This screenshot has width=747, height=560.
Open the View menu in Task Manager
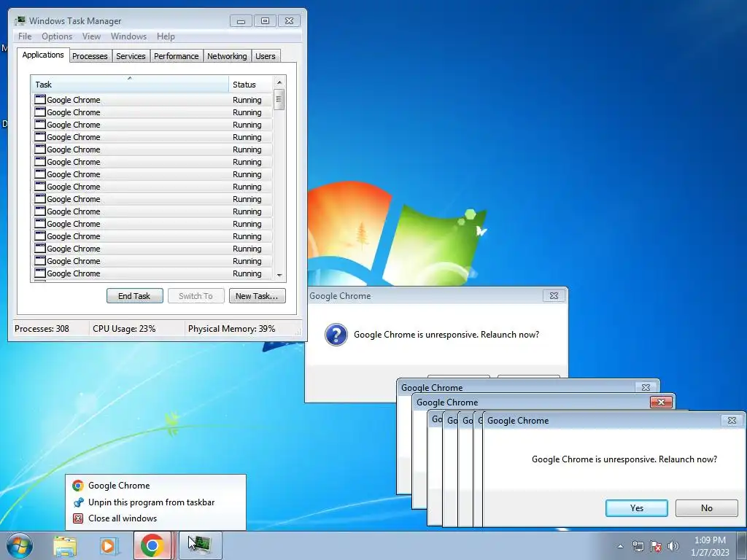pos(91,36)
